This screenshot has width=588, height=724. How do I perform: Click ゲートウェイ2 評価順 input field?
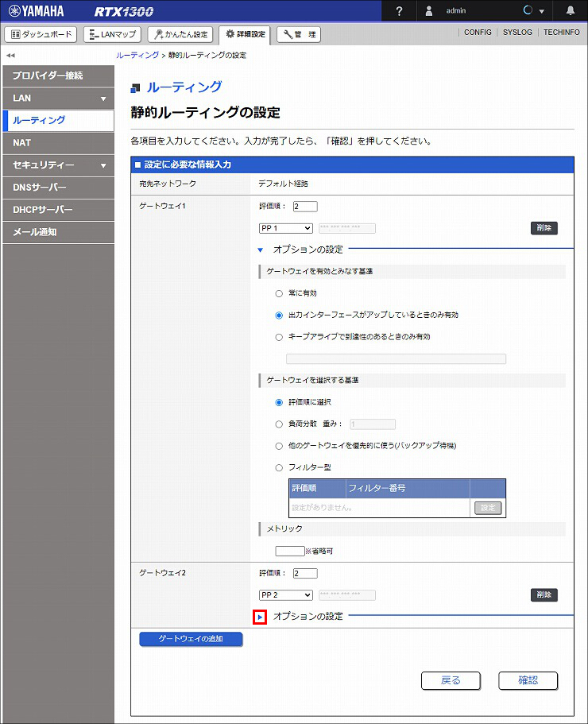pyautogui.click(x=305, y=574)
